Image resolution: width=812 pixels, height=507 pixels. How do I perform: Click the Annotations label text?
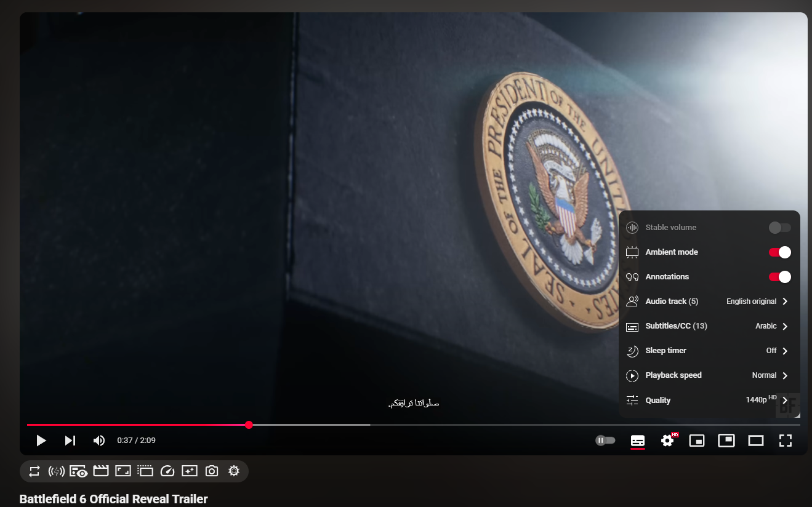click(667, 277)
